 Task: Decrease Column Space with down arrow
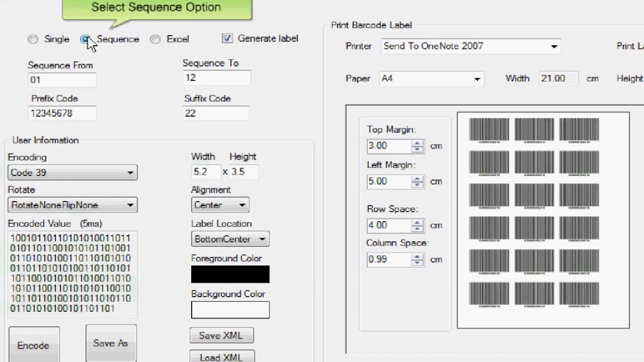(417, 263)
